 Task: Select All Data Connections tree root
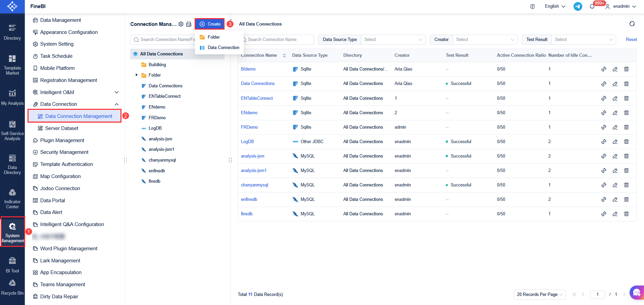tap(177, 54)
